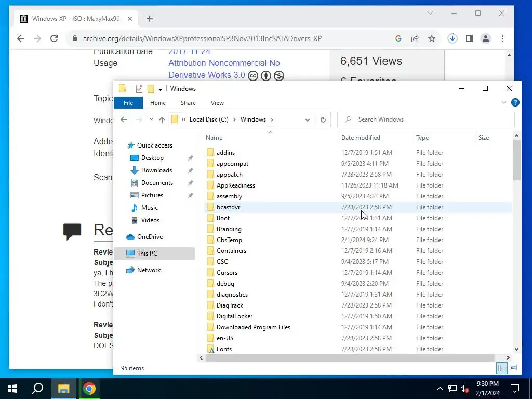The height and width of the screenshot is (399, 532).
Task: Click the New Folder quick access toolbar icon
Action: click(151, 89)
